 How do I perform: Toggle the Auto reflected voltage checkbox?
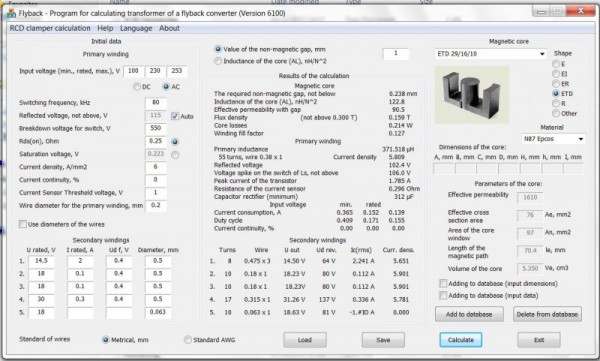click(x=175, y=116)
